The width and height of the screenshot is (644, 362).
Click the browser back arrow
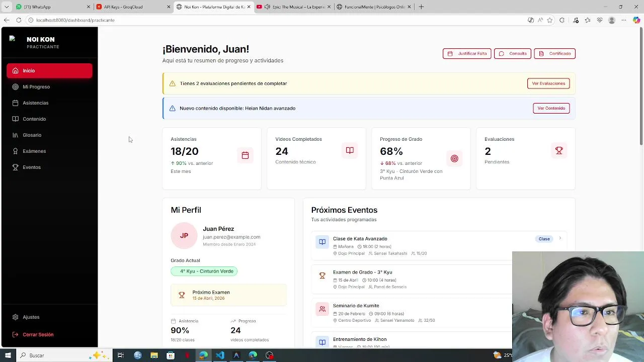(x=6, y=20)
